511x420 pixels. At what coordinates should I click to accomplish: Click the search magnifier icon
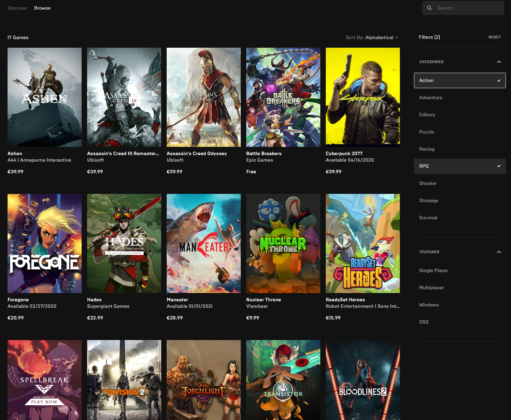tap(429, 8)
